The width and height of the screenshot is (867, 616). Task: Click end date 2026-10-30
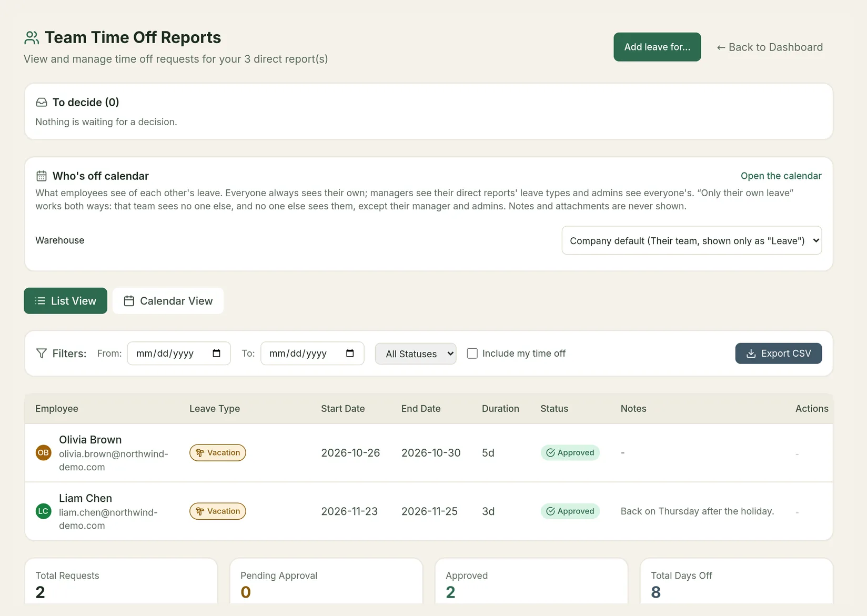pyautogui.click(x=431, y=453)
